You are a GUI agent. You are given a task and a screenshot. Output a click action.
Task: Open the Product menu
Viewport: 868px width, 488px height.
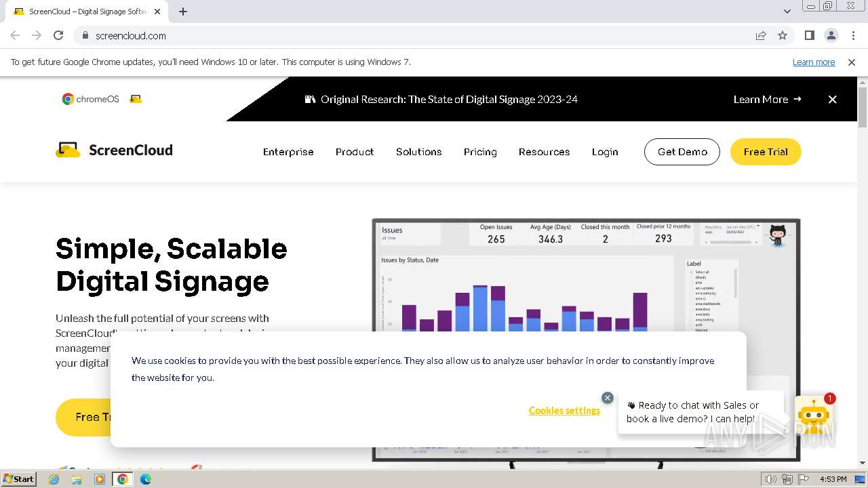click(x=355, y=152)
